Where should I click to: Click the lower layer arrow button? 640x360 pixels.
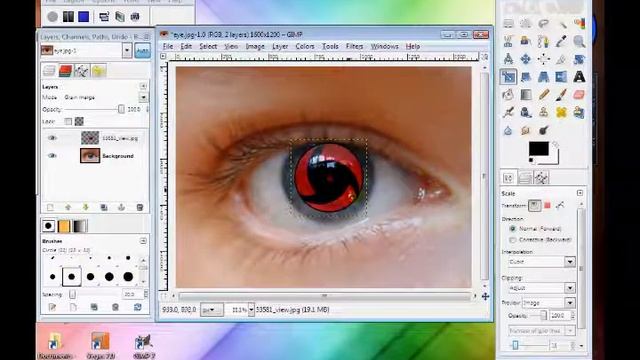click(x=85, y=207)
